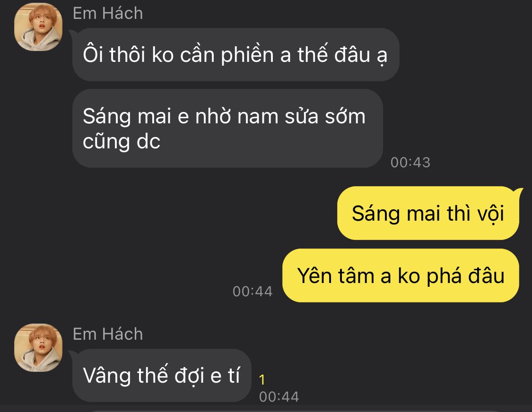
Task: Select the message "Ôi thôi ko cần phiền a thế đâu ạ"
Action: coord(235,55)
